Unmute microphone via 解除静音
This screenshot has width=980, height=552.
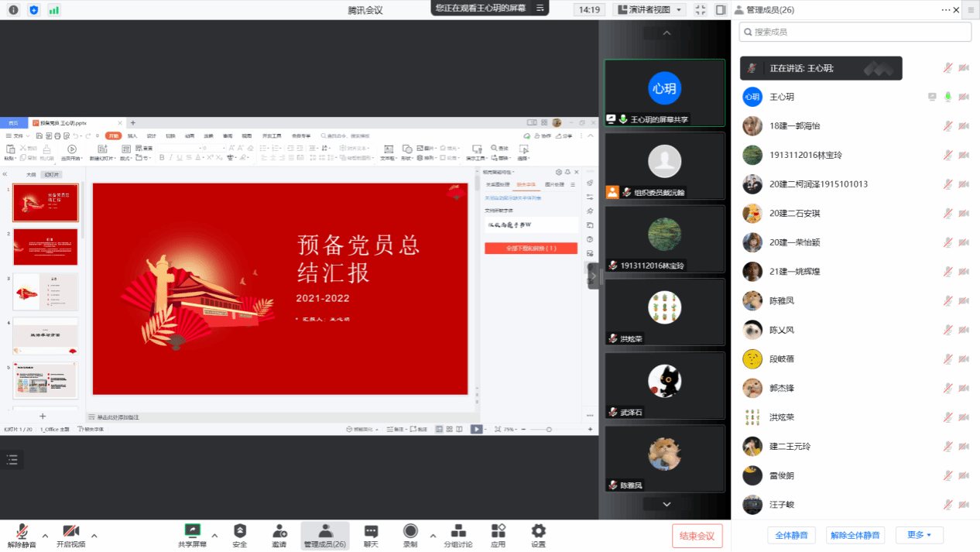click(22, 532)
